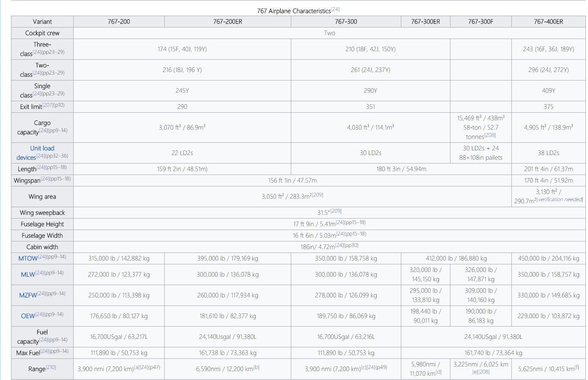Image resolution: width=588 pixels, height=380 pixels.
Task: Click fuel capacity '16,700USgal / 63,217L'
Action: click(x=119, y=337)
